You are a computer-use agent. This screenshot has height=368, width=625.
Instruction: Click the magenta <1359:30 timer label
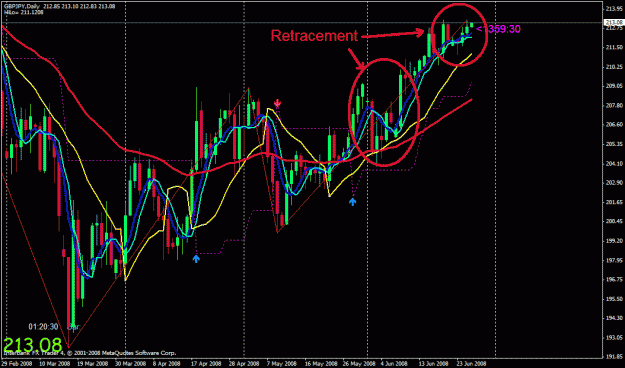point(498,29)
